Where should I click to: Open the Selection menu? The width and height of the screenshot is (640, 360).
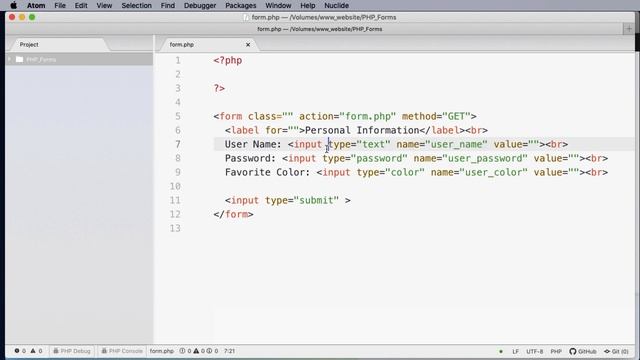(x=136, y=6)
